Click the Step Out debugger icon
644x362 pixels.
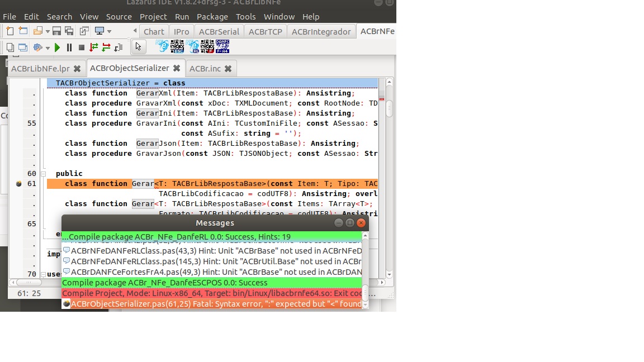[119, 47]
